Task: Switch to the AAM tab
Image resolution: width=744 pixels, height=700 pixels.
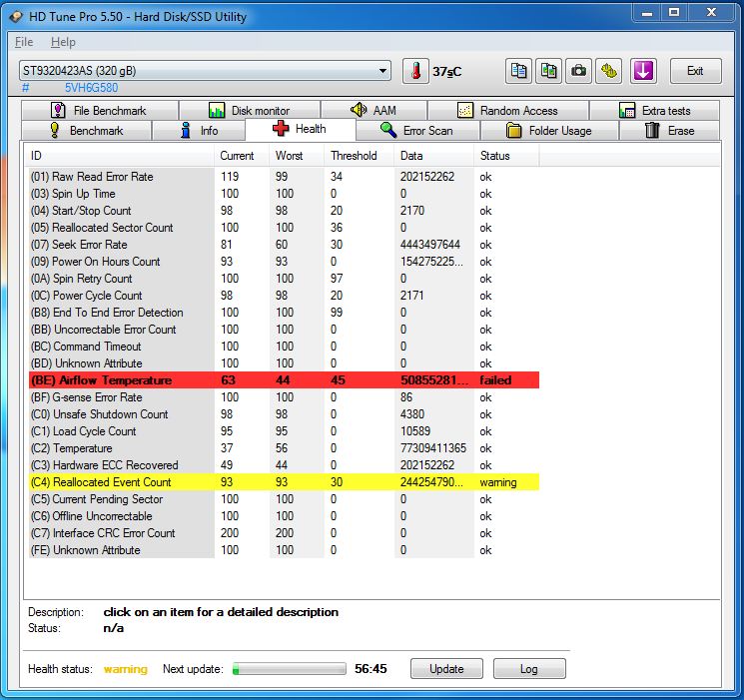Action: point(373,111)
